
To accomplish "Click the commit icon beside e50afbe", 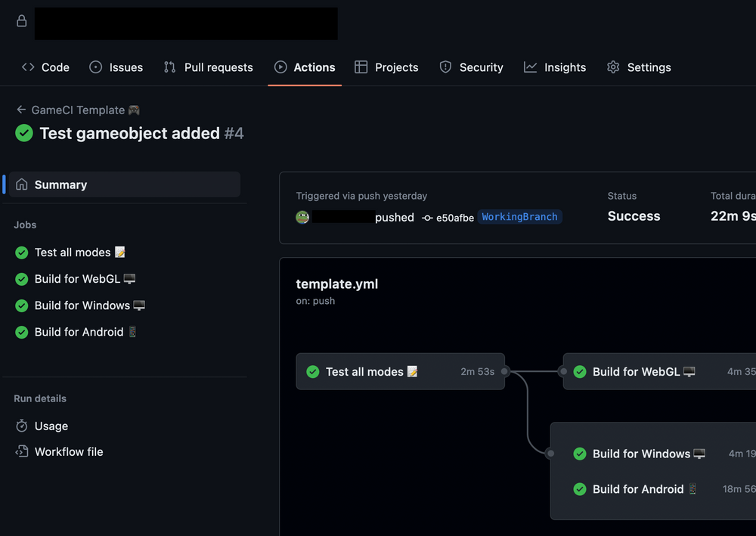I will [x=427, y=218].
